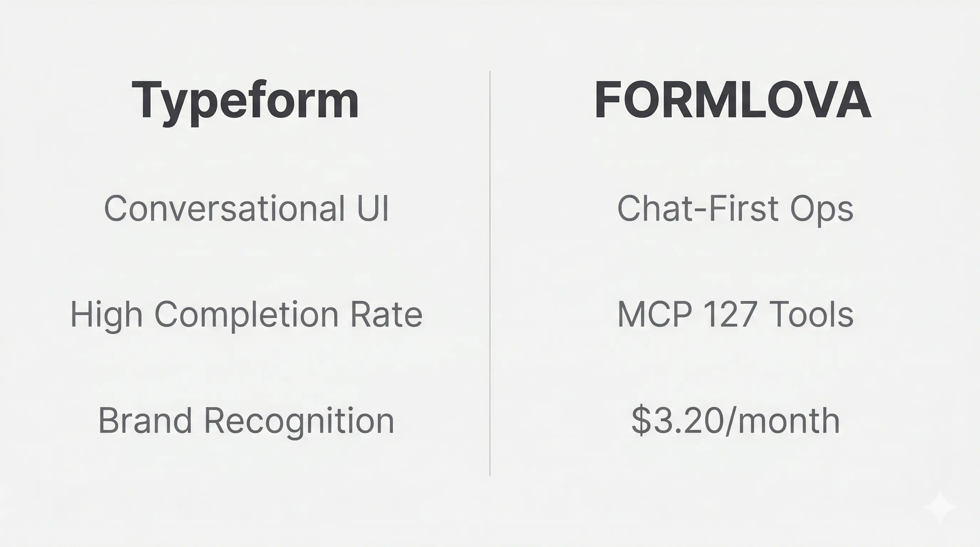Screen dimensions: 980x547
Task: Click the "UI" text under Typeform
Action: coord(373,208)
